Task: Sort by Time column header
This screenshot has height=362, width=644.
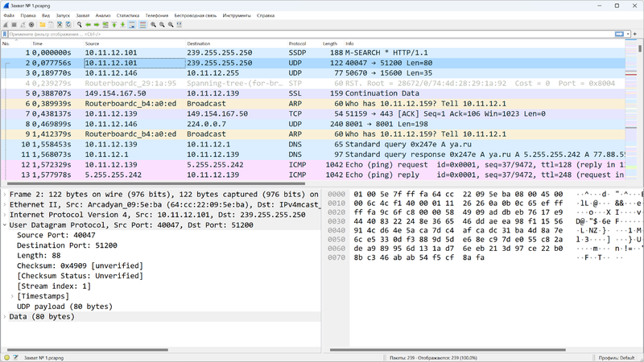Action: tap(57, 43)
